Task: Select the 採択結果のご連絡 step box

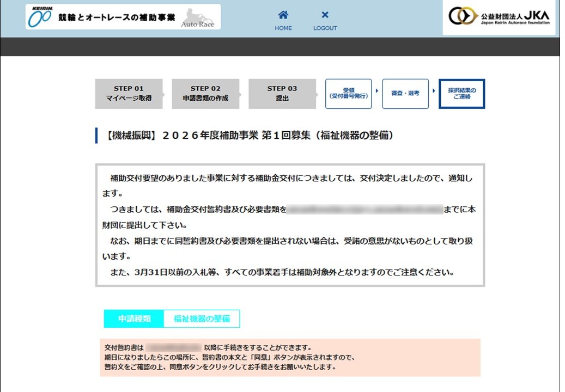Action: (462, 94)
